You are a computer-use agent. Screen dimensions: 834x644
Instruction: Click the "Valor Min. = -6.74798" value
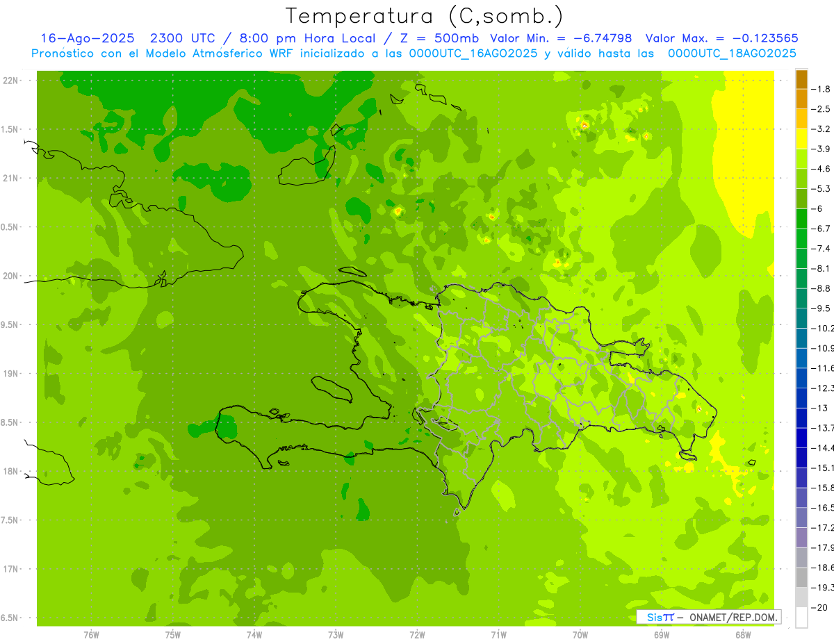click(561, 38)
